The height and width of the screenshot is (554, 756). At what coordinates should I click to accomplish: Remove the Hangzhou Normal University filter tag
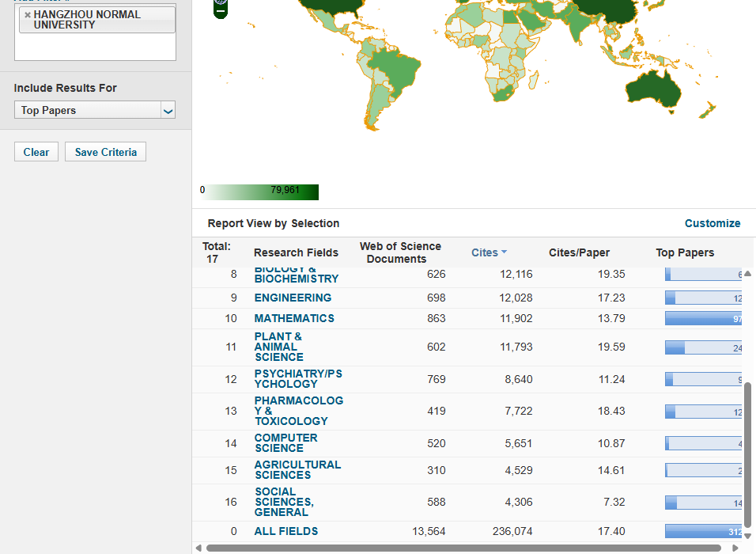pyautogui.click(x=28, y=15)
